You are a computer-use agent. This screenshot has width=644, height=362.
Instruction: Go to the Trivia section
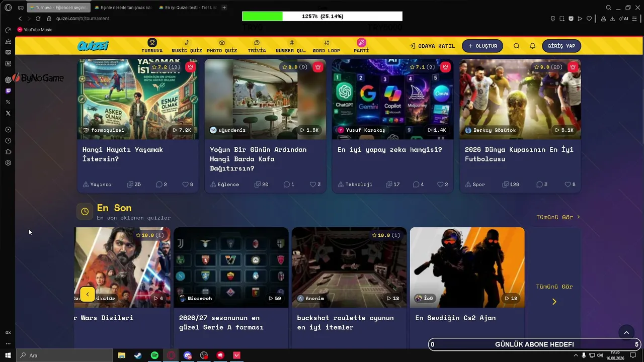click(x=257, y=46)
